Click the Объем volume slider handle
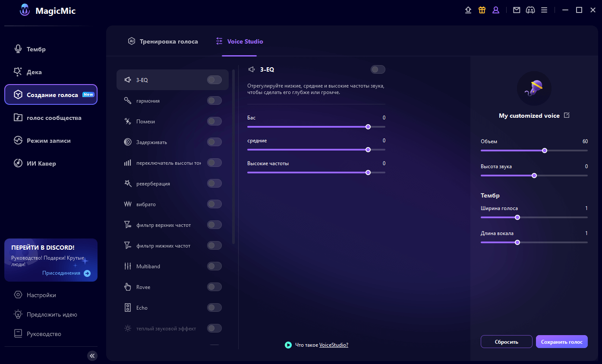This screenshot has height=364, width=602. [x=545, y=151]
